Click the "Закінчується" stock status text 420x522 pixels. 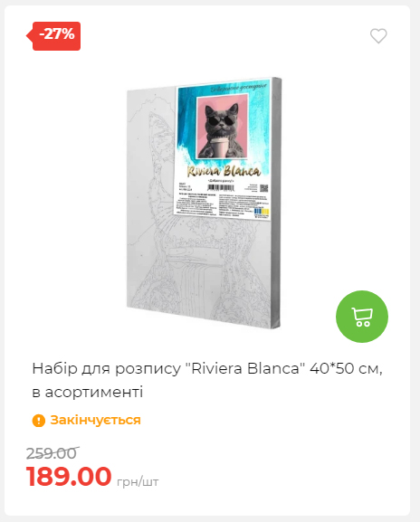(x=96, y=420)
